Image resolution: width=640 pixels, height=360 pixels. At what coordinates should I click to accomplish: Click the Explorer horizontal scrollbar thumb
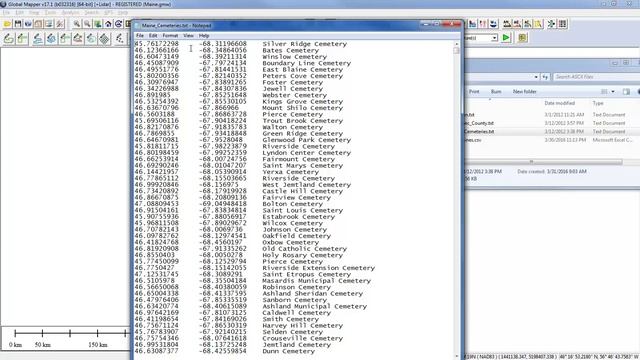point(543,162)
